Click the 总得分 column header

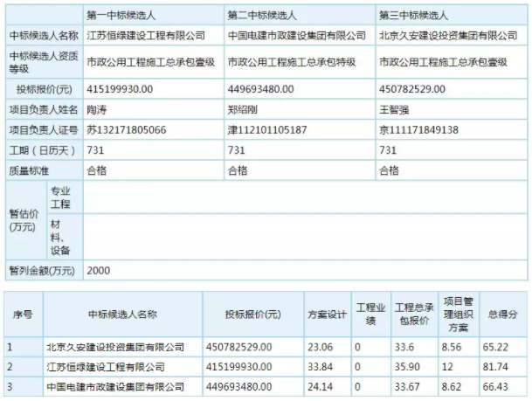tap(502, 315)
